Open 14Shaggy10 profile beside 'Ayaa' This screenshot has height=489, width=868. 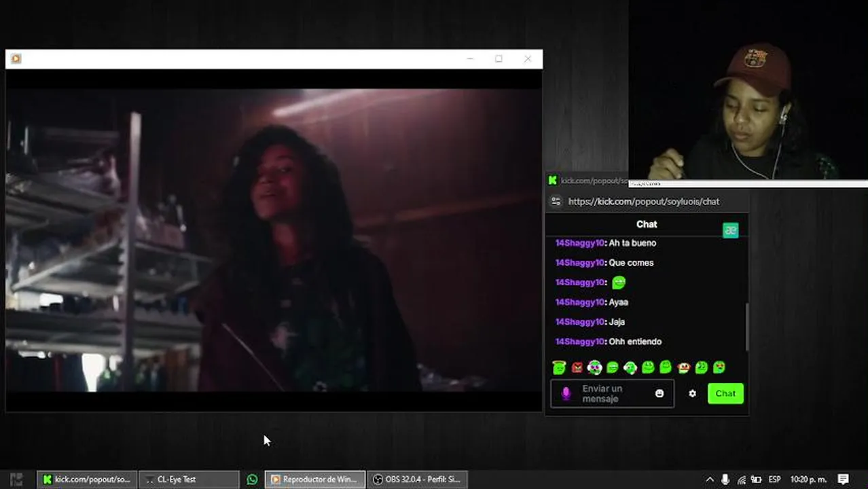click(580, 302)
